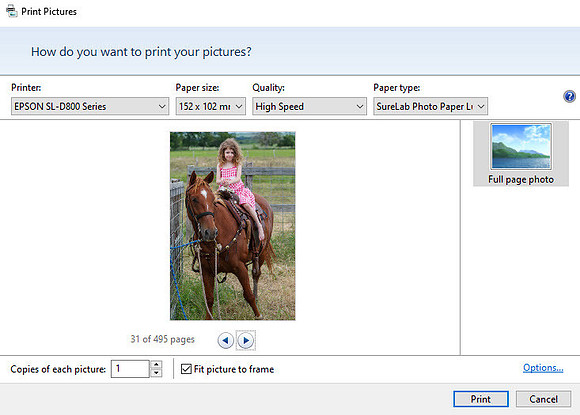Click the Full page photo label text
This screenshot has width=580, height=415.
(x=521, y=179)
